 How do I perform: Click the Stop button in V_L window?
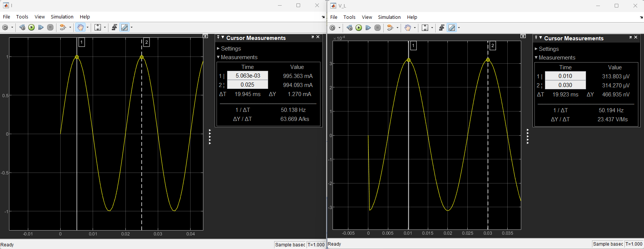coord(377,27)
